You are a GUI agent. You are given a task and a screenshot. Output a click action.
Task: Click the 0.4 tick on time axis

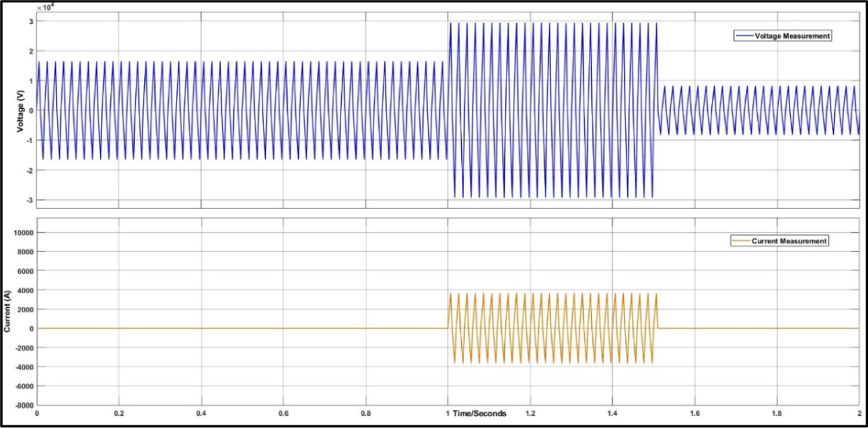coord(201,414)
